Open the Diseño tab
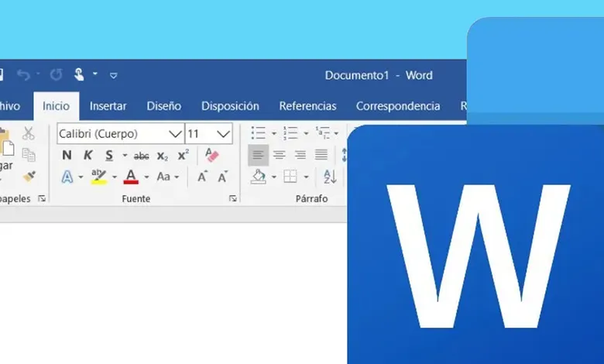Screen dimensions: 604x364 click(163, 106)
